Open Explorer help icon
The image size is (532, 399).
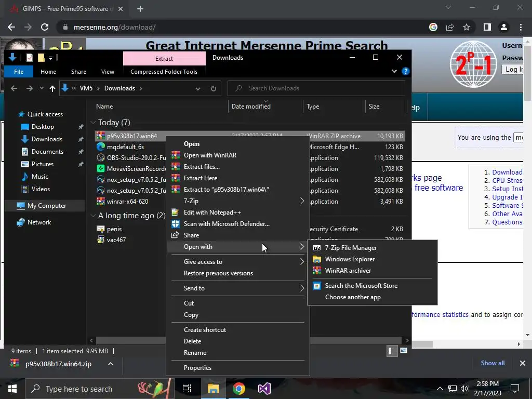pos(405,71)
